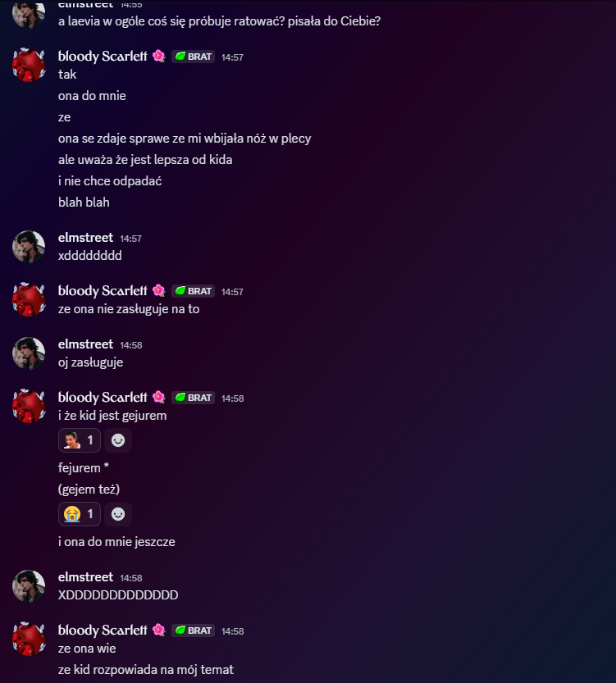The width and height of the screenshot is (616, 683).
Task: Open elmstreet's avatar next to "xdddddddd"
Action: pyautogui.click(x=29, y=247)
